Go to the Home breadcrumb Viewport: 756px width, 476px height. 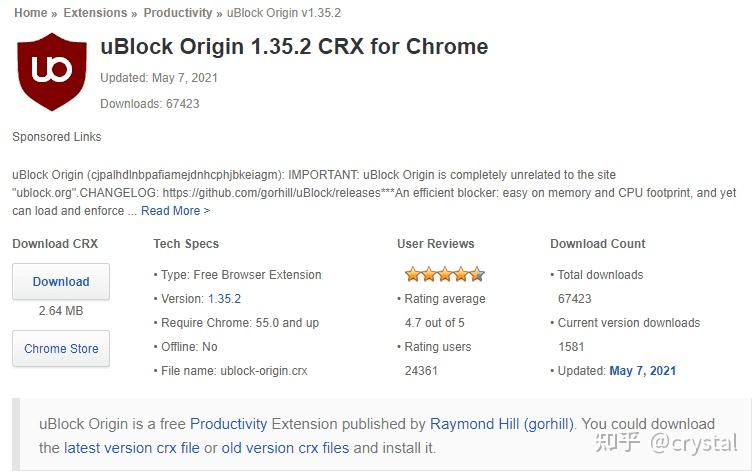(x=31, y=13)
